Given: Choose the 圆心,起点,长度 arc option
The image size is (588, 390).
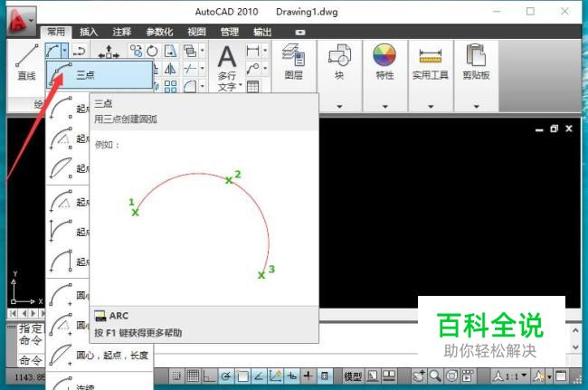Looking at the screenshot, I should tap(100, 355).
